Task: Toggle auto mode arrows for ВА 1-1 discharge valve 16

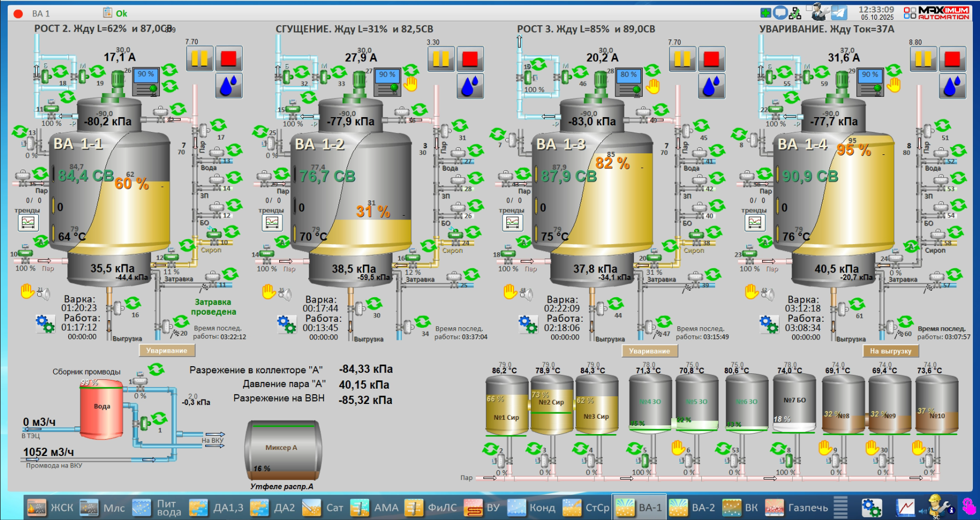Action: [132, 303]
